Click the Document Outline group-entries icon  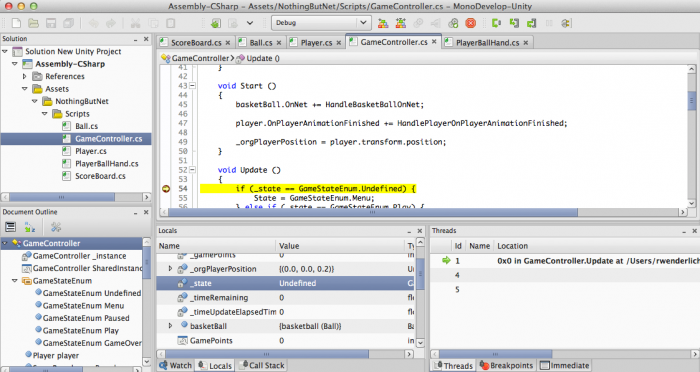click(x=11, y=227)
